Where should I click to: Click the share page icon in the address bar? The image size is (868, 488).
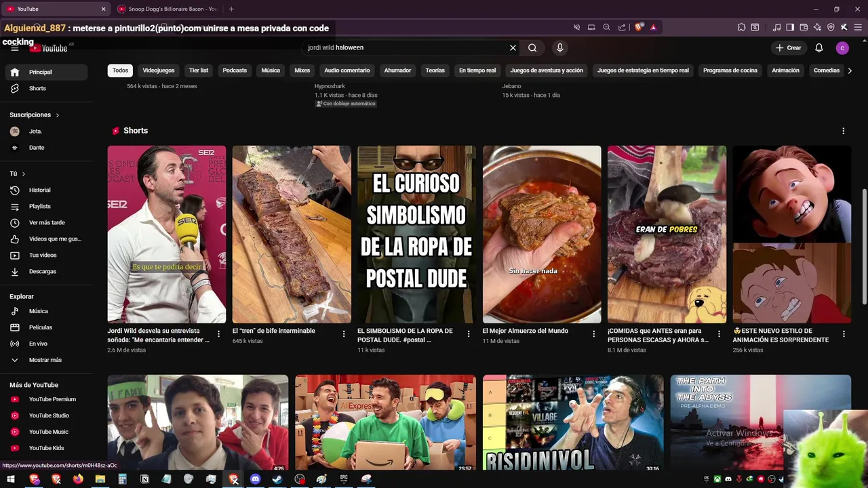(x=622, y=27)
